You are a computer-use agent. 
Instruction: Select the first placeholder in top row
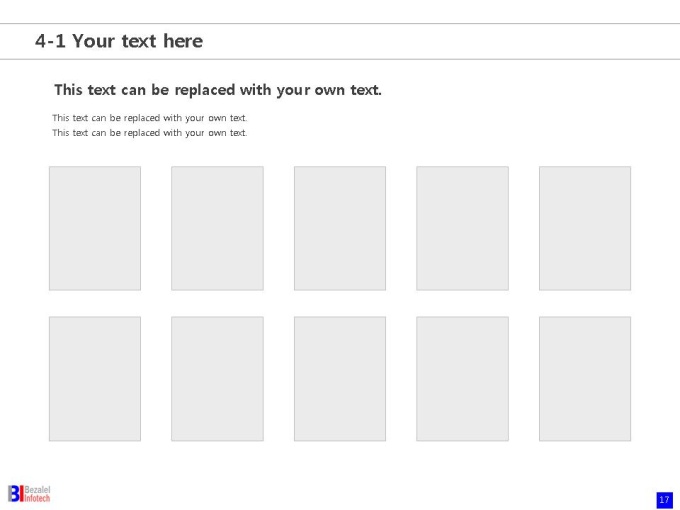[x=95, y=228]
